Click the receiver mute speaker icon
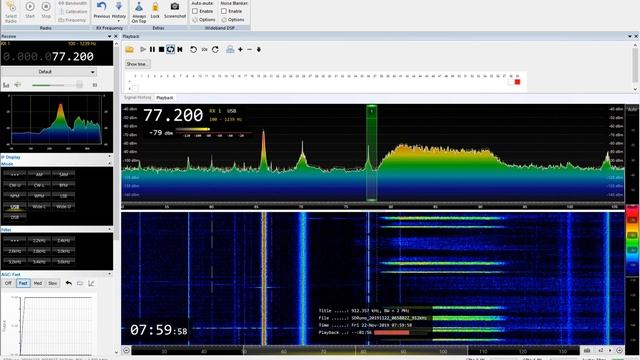Screen dimensions: 640x360 tap(18, 85)
